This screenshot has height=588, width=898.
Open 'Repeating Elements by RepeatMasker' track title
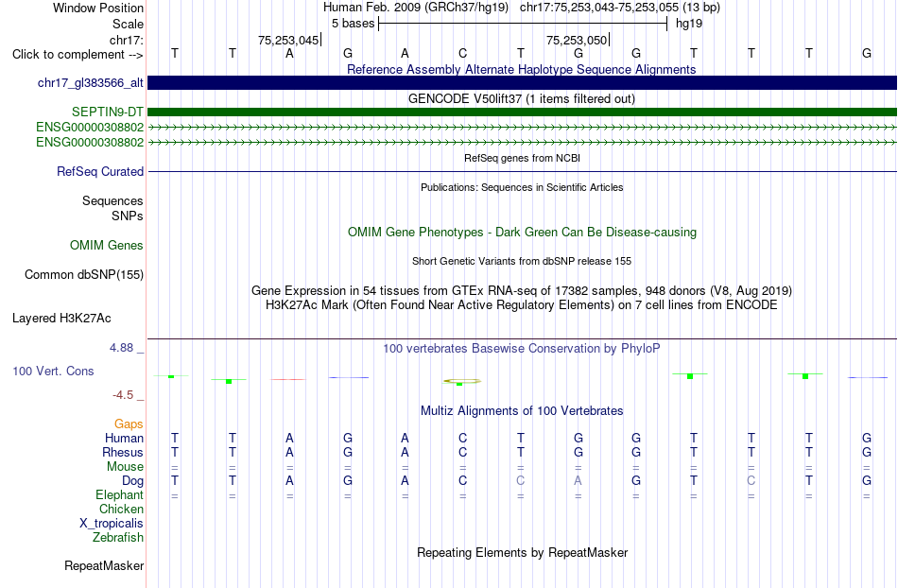point(523,552)
